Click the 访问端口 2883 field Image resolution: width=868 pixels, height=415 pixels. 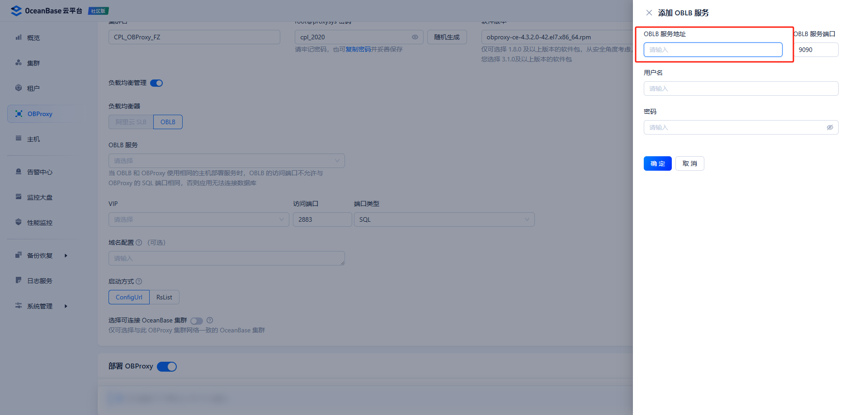(322, 219)
